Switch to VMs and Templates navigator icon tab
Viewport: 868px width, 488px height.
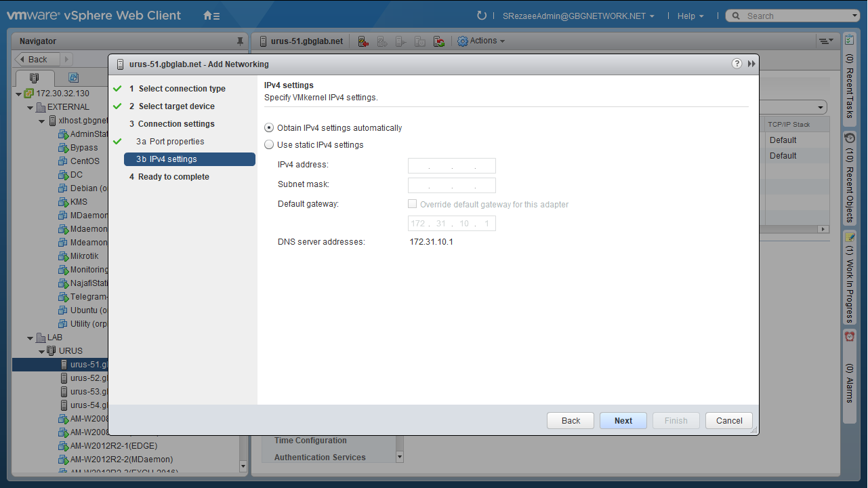point(73,78)
